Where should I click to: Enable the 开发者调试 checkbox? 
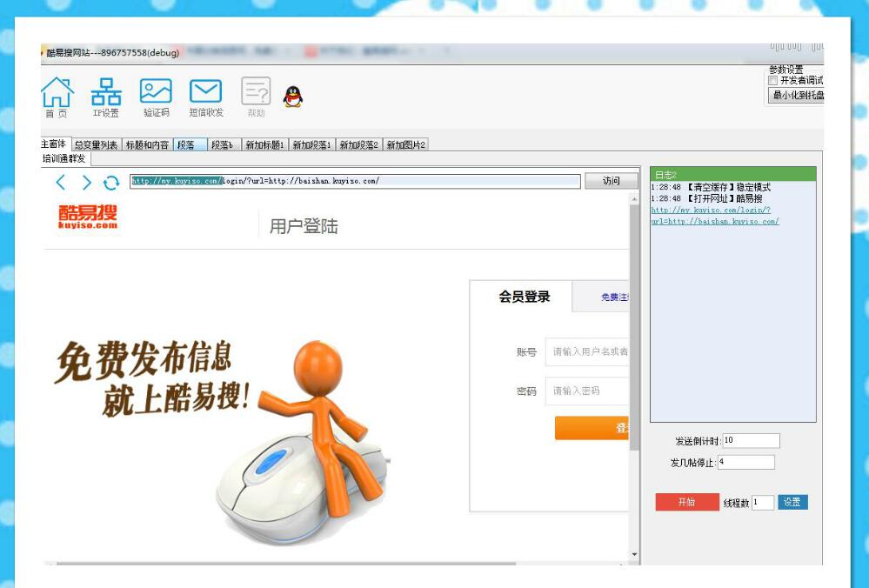coord(773,81)
